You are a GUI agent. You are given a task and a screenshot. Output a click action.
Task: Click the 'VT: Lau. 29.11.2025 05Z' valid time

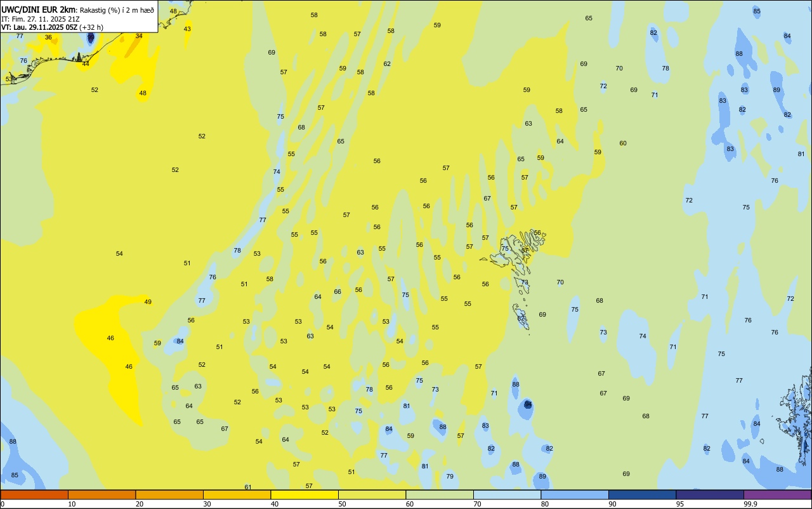pos(39,27)
